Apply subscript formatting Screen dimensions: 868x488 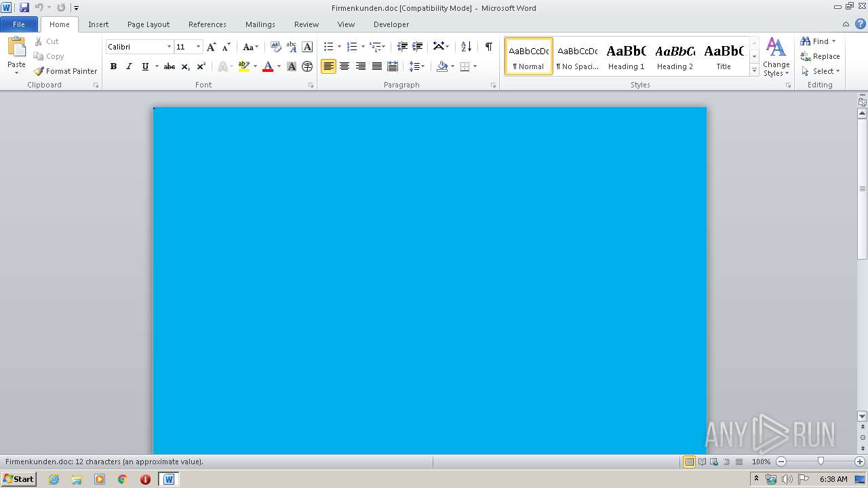click(x=186, y=66)
